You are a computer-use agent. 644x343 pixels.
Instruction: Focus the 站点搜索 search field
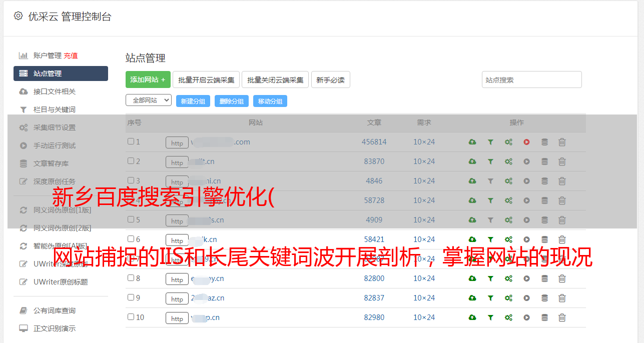click(x=532, y=79)
